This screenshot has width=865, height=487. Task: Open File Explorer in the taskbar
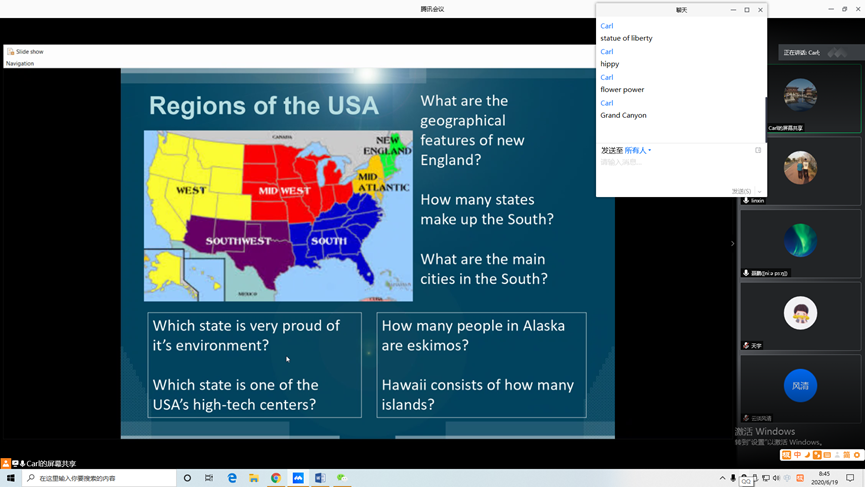(254, 478)
